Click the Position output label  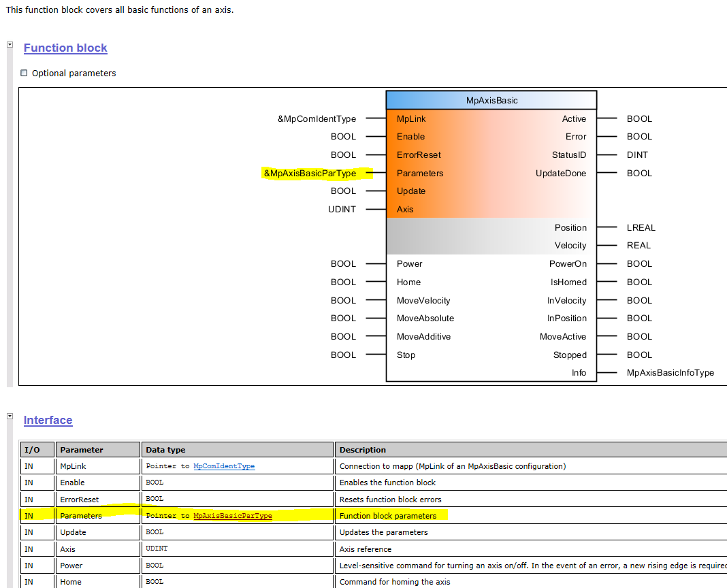click(x=570, y=228)
